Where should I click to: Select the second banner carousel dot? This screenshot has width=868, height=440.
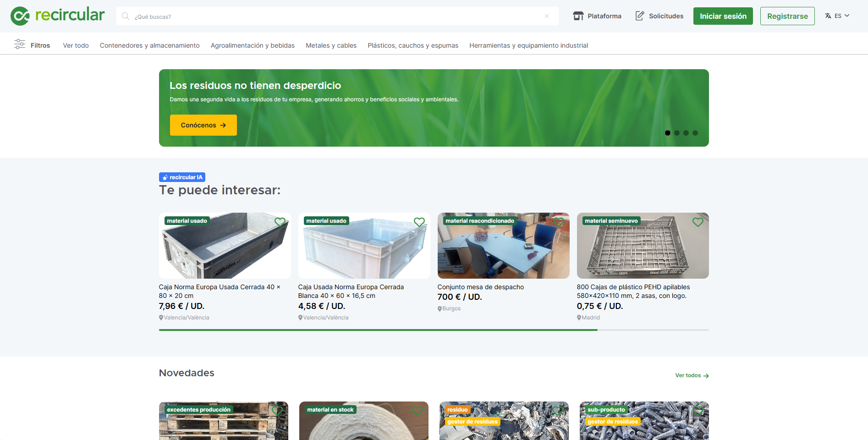pyautogui.click(x=677, y=133)
